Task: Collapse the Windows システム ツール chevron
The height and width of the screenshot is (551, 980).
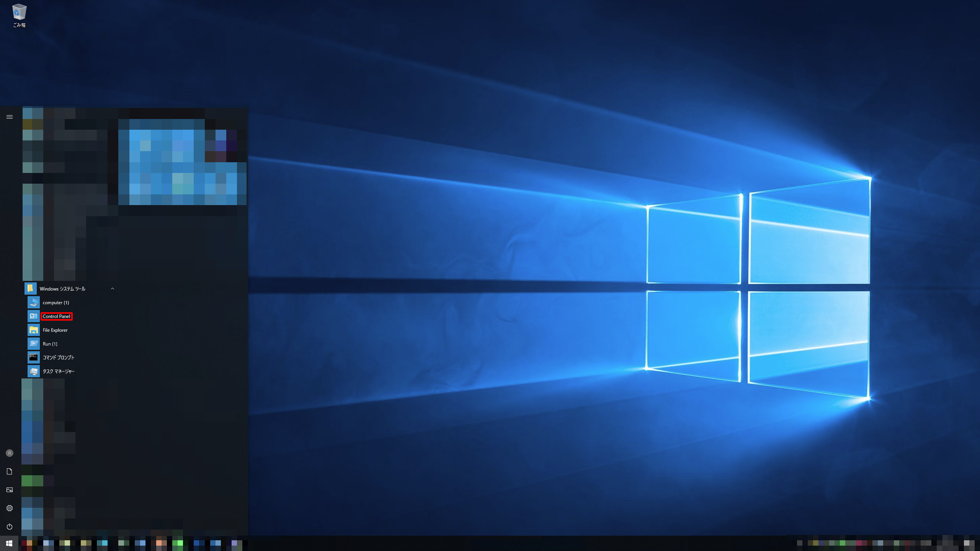Action: click(112, 289)
